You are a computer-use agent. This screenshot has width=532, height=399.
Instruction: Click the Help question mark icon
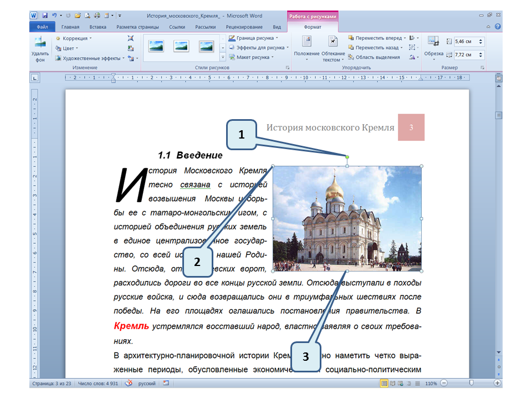point(498,27)
